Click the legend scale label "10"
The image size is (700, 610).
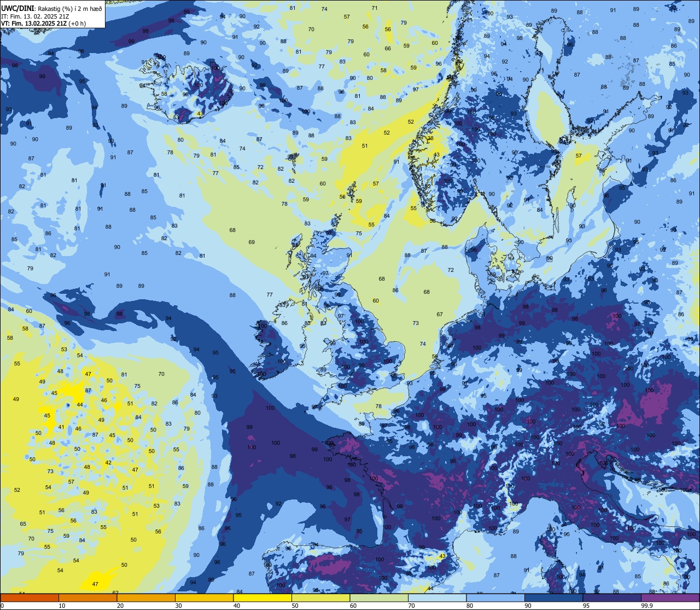pyautogui.click(x=62, y=606)
